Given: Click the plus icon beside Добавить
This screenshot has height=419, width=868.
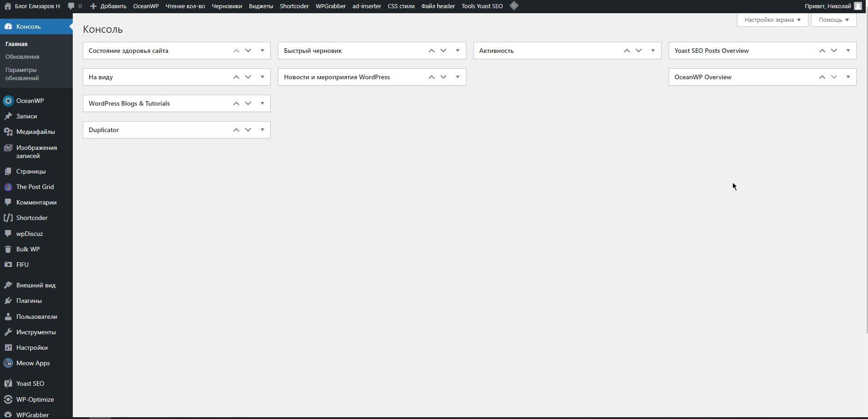Looking at the screenshot, I should tap(93, 6).
